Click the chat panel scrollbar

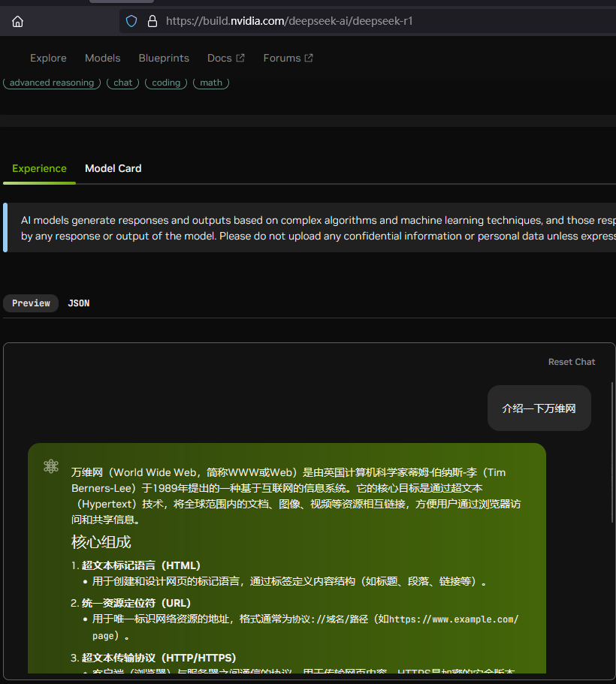pos(612,452)
